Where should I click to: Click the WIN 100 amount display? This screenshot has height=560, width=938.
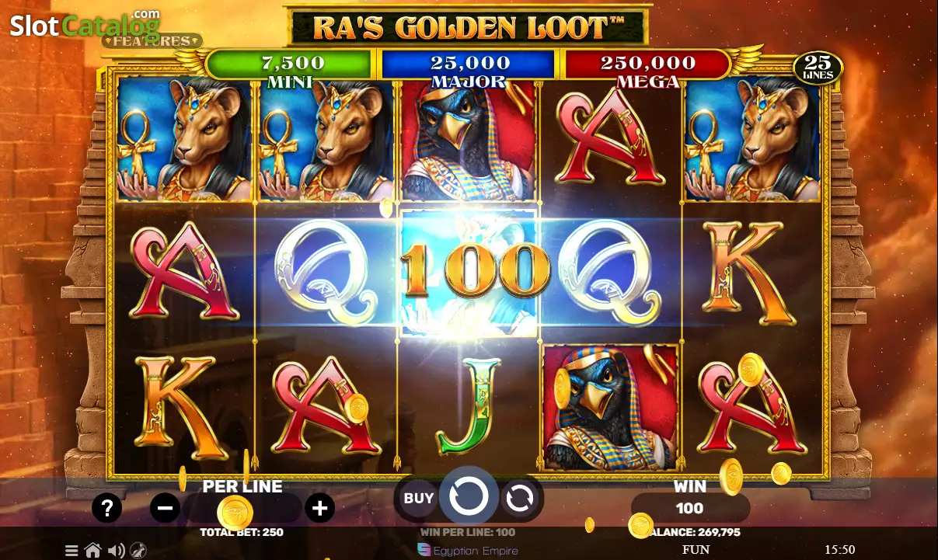pyautogui.click(x=689, y=509)
